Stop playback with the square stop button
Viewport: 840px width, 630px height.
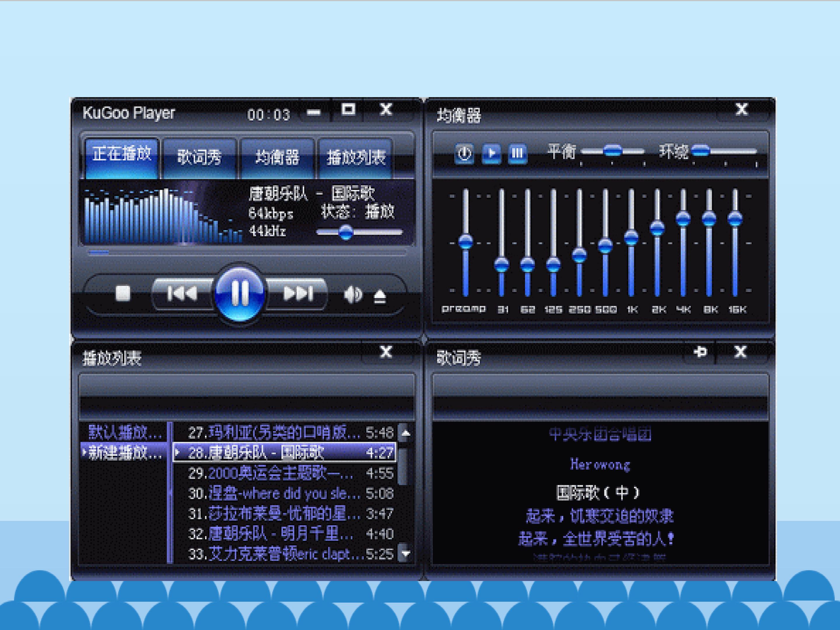123,293
